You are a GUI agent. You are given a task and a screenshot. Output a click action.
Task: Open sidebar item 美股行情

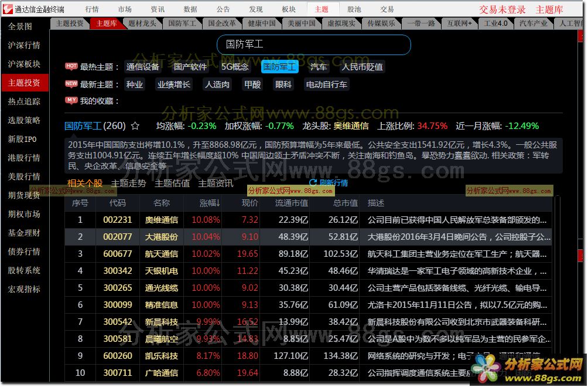pyautogui.click(x=25, y=177)
